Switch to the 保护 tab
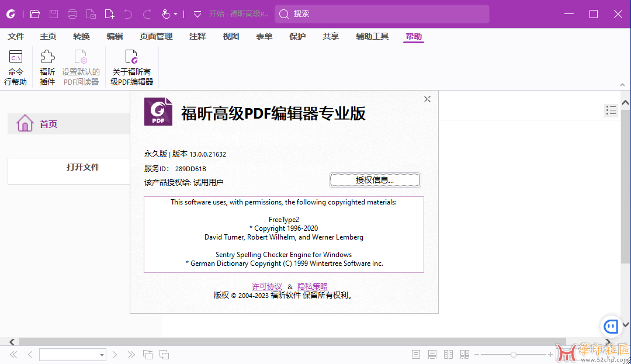Screen dimensions: 631x364 pyautogui.click(x=297, y=36)
